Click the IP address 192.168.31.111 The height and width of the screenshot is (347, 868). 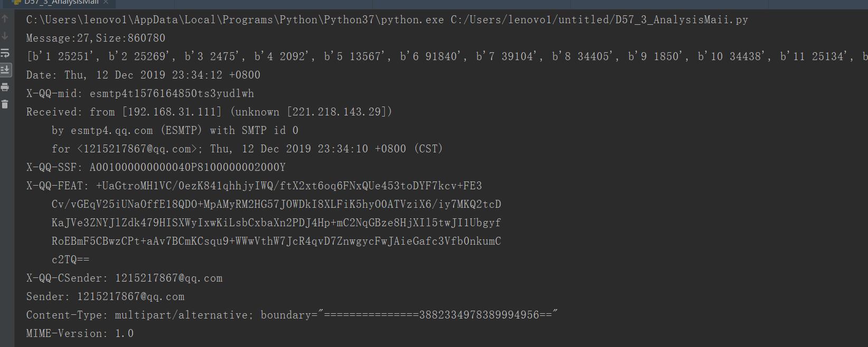[173, 111]
